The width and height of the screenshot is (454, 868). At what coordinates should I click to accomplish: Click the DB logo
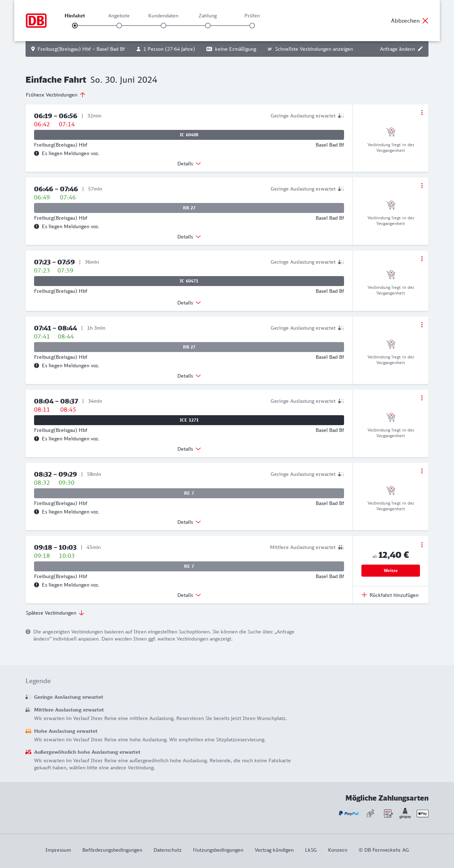[36, 21]
